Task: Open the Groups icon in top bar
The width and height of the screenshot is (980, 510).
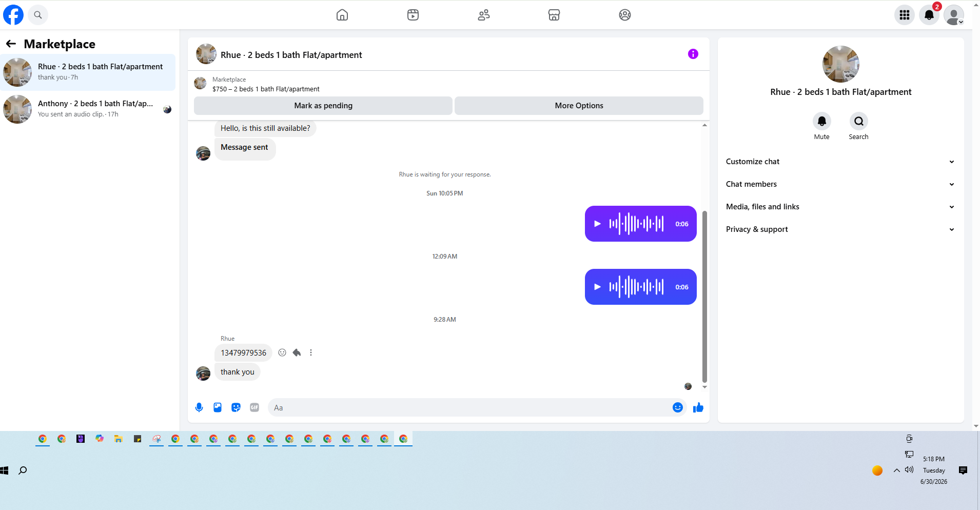Action: click(x=625, y=15)
